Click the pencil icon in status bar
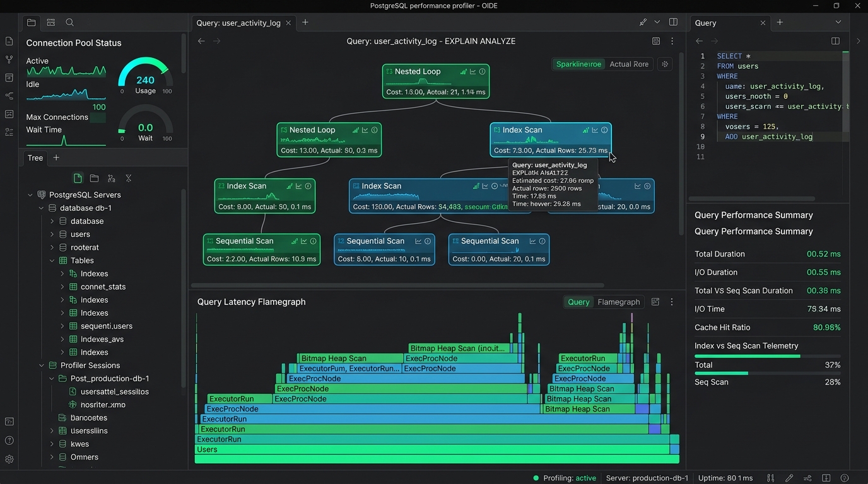This screenshot has height=484, width=868. pyautogui.click(x=789, y=478)
